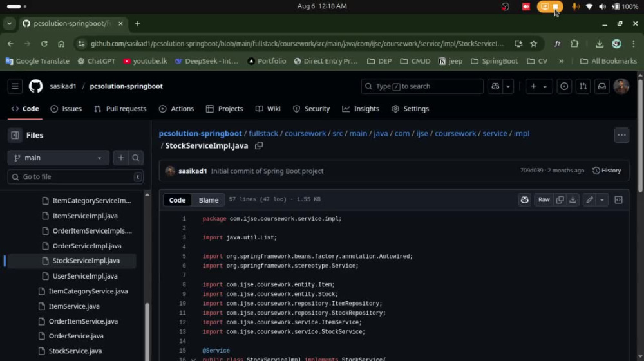Open the Raw file view
The height and width of the screenshot is (361, 644).
pyautogui.click(x=544, y=199)
